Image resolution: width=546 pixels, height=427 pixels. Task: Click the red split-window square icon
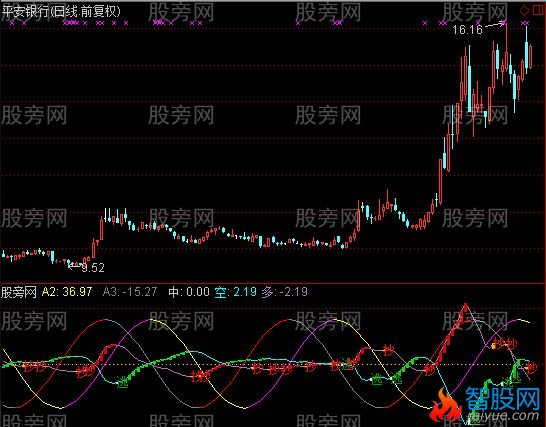[x=538, y=11]
